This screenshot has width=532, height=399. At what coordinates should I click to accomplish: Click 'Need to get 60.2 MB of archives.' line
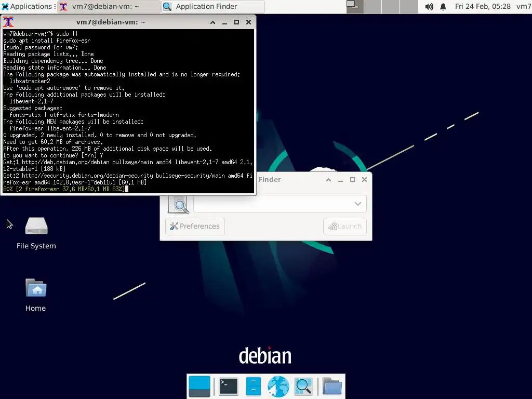pyautogui.click(x=53, y=142)
